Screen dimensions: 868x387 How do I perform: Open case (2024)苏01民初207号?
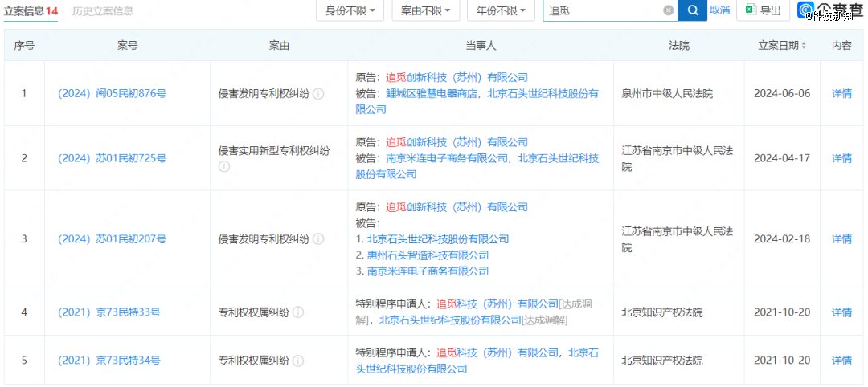tap(112, 239)
